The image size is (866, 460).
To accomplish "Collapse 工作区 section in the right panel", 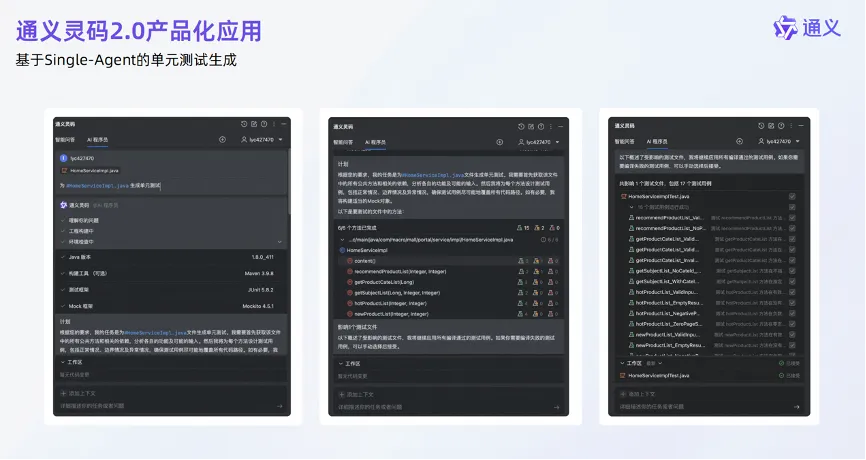I will (622, 363).
